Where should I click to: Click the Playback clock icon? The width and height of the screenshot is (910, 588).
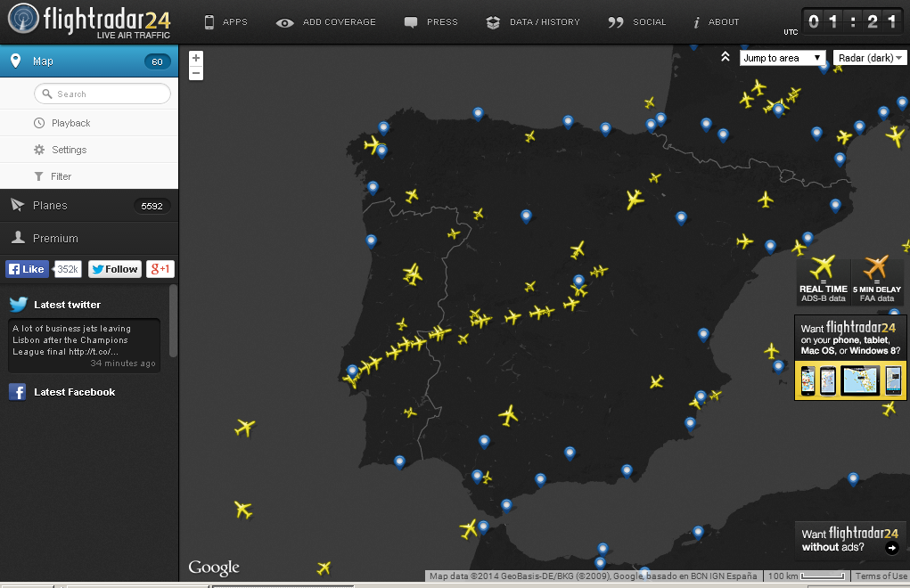[x=39, y=123]
